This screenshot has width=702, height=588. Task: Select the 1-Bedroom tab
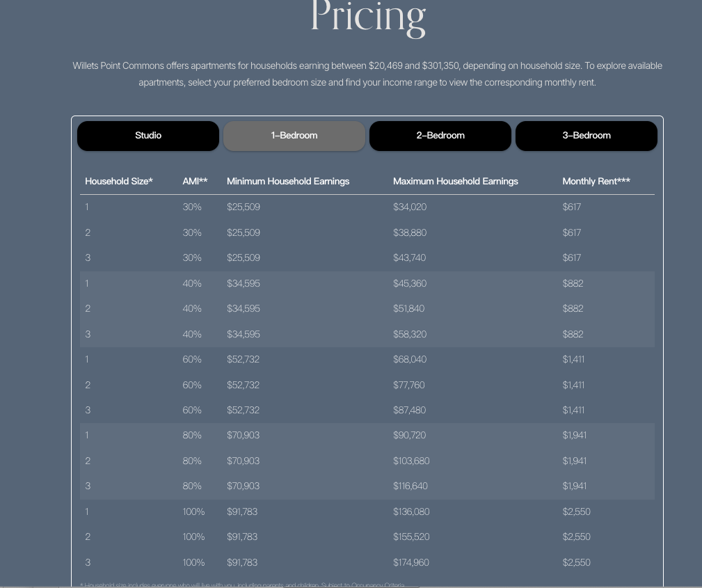click(294, 136)
